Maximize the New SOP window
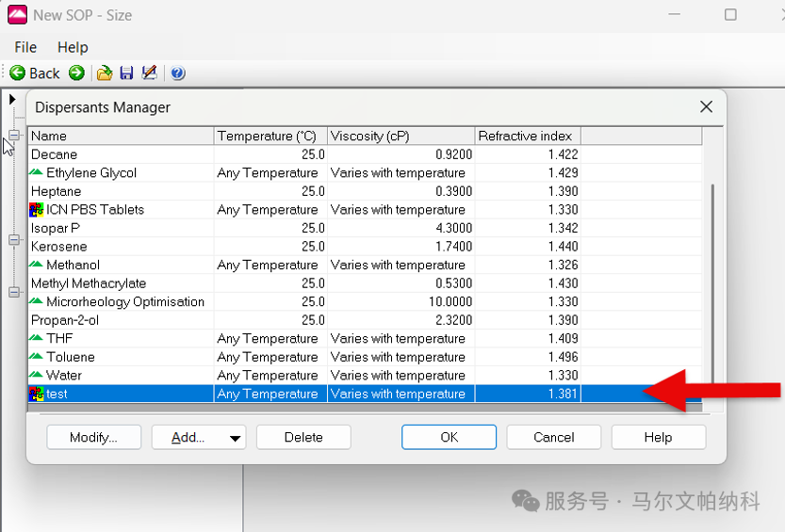Viewport: 785px width, 532px height. point(730,14)
